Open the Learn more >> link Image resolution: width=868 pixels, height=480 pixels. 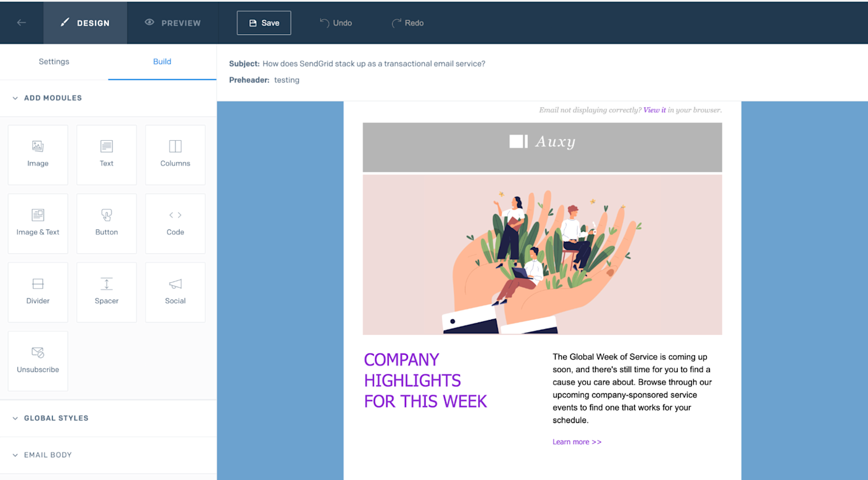coord(577,442)
